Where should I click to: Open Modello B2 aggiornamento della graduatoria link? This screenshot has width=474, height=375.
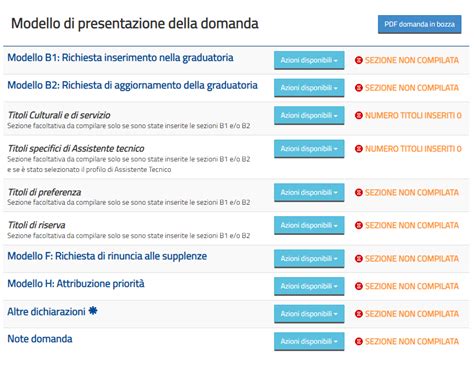132,85
